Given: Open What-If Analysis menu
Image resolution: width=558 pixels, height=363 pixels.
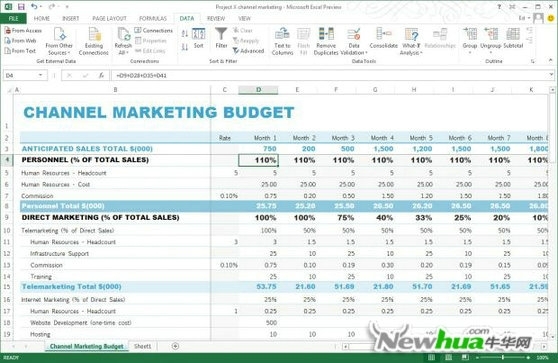Looking at the screenshot, I should pos(411,41).
